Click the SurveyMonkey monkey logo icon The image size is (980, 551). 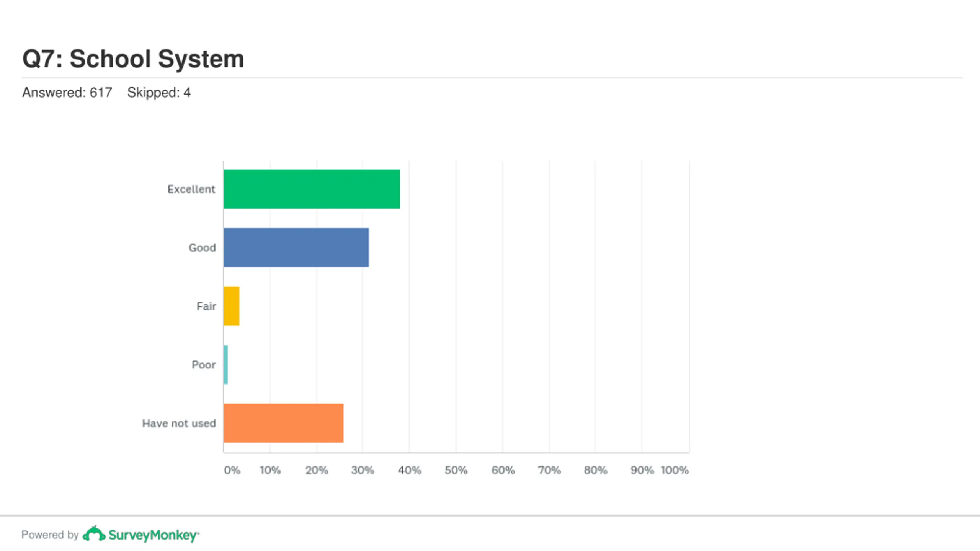94,534
